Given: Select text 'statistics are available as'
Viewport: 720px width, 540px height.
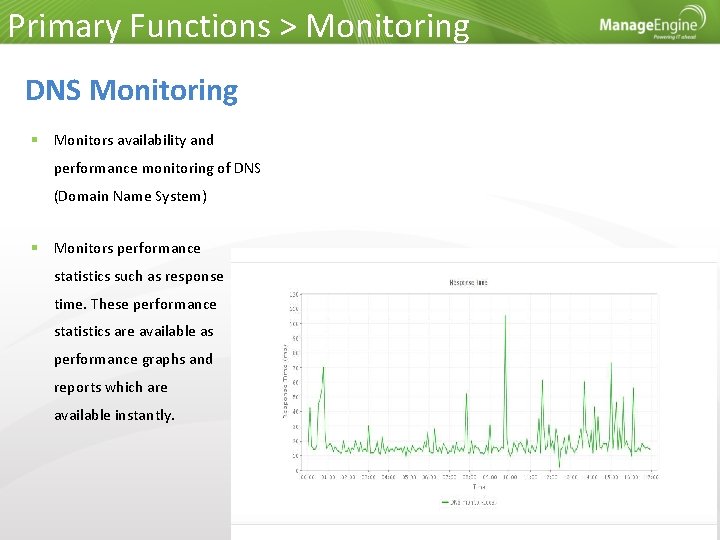Looking at the screenshot, I should (134, 331).
